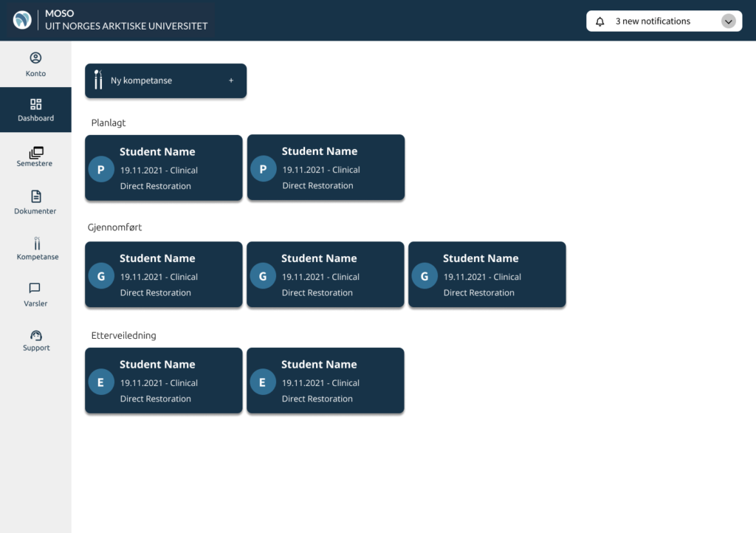This screenshot has height=533, width=756.
Task: Open the first Planlagt student card
Action: pos(164,168)
